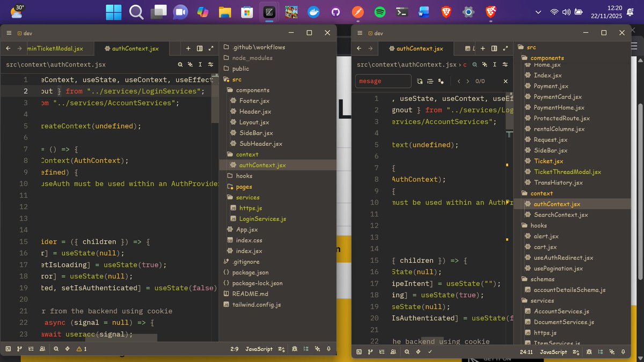Open notifications bell in right window status bar
The height and width of the screenshot is (362, 644).
pos(623,352)
